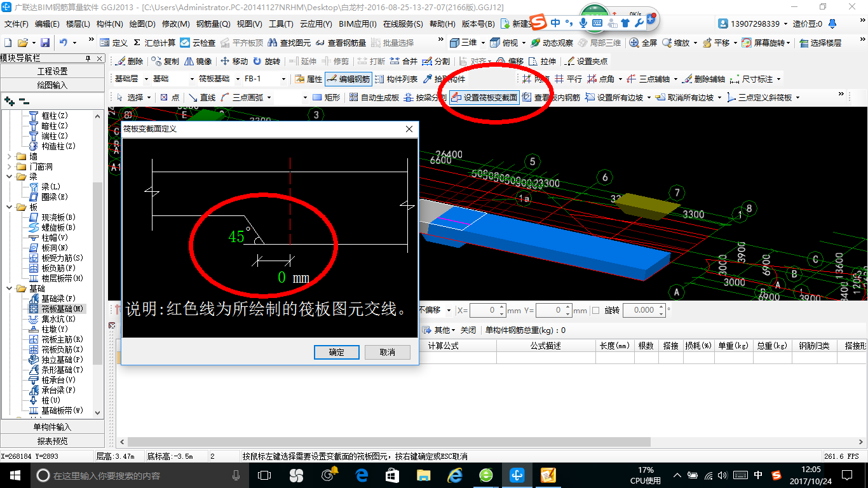Confirm with 确定 in the 筏板变截面定义 dialog
This screenshot has width=868, height=488.
337,352
